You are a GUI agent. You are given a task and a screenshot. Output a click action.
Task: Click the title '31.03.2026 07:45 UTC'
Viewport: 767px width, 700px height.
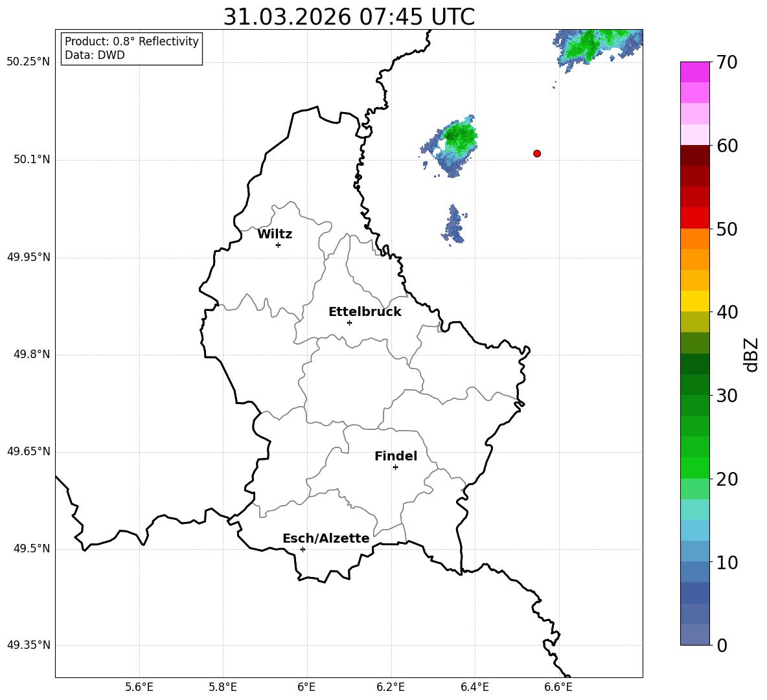[x=349, y=17]
